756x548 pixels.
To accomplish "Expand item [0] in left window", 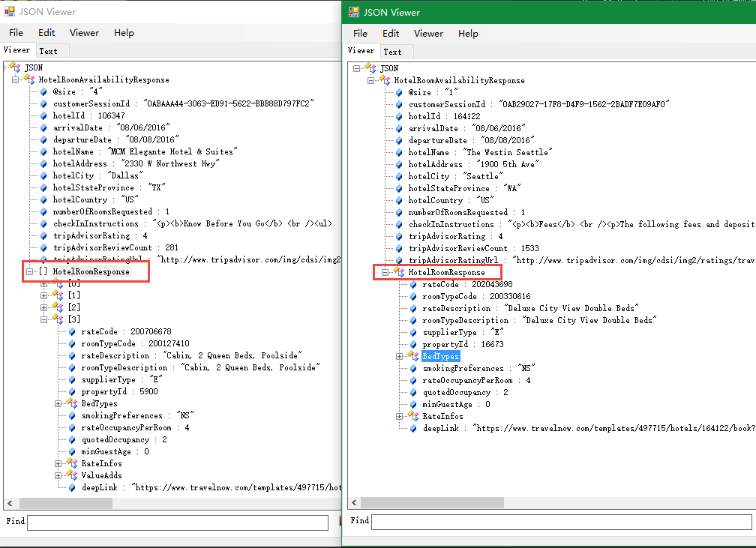I will (43, 284).
